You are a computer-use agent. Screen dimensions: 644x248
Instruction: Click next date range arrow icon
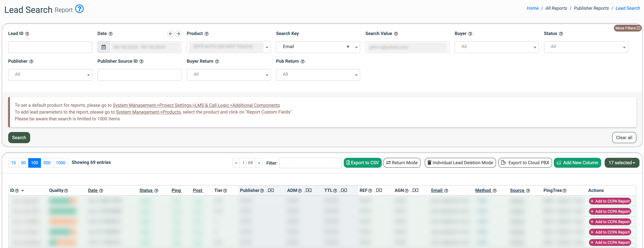click(x=178, y=33)
